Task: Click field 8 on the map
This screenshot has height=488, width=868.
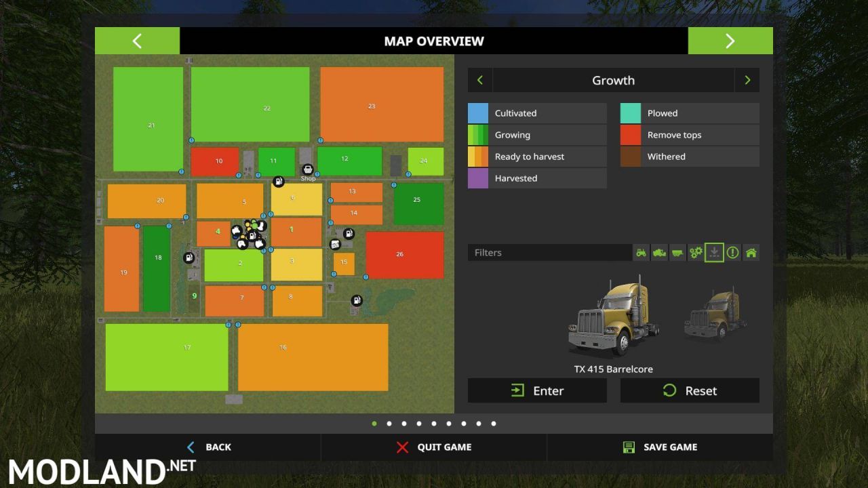Action: coord(298,301)
